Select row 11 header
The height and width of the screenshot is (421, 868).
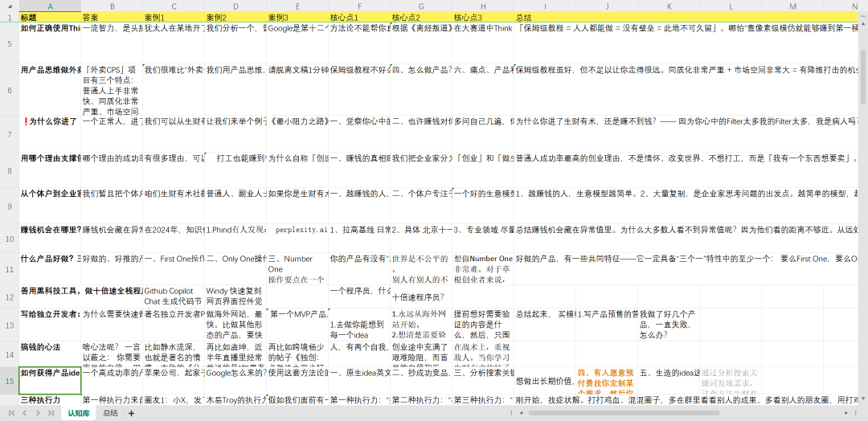[10, 269]
